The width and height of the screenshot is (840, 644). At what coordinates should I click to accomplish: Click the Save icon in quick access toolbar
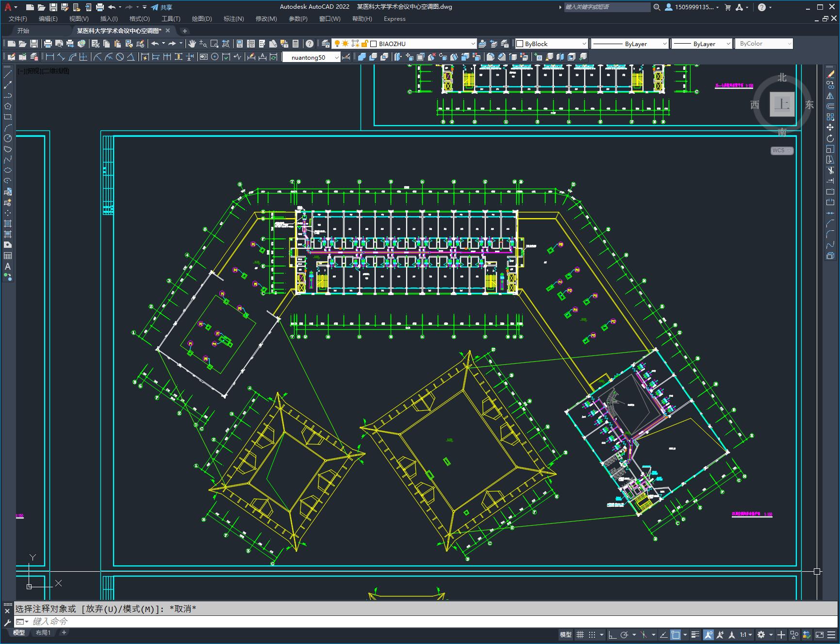coord(53,7)
